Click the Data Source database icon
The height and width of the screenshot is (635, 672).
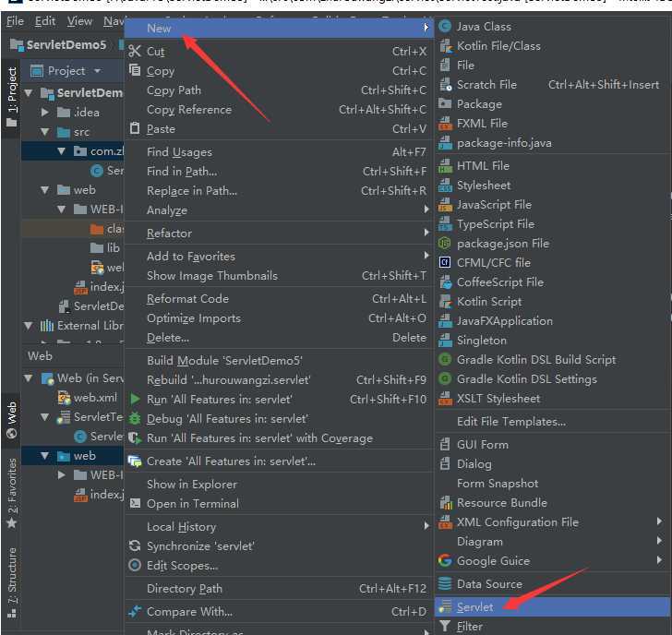coord(445,583)
